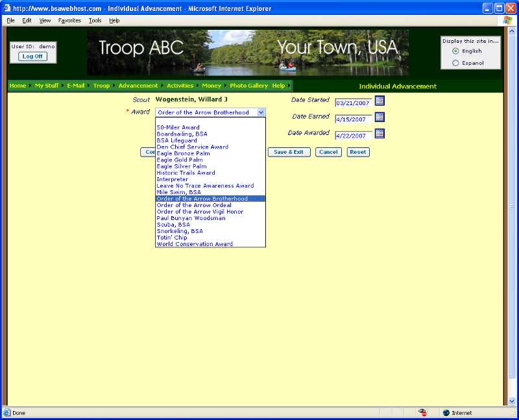Open the File menu
Image resolution: width=519 pixels, height=420 pixels.
10,21
